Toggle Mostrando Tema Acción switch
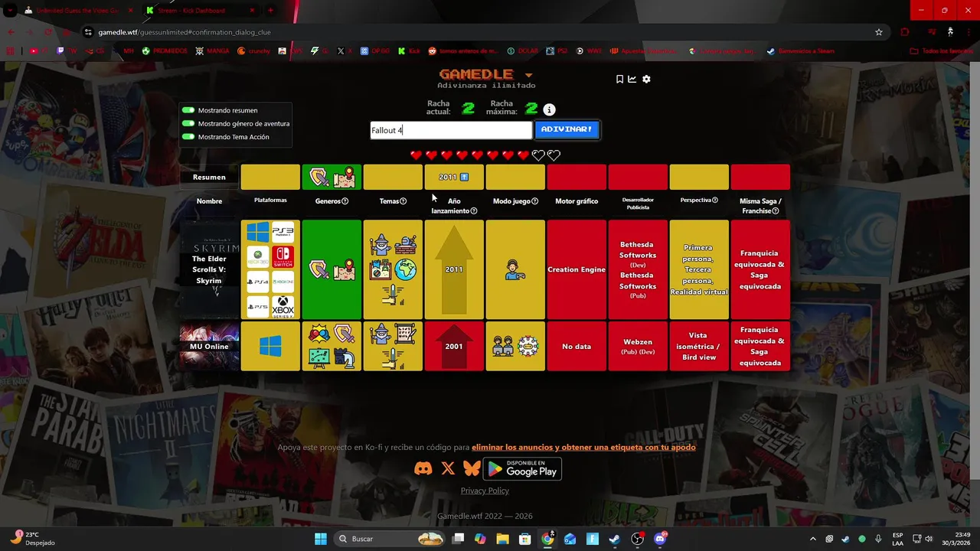The image size is (980, 551). pos(188,137)
